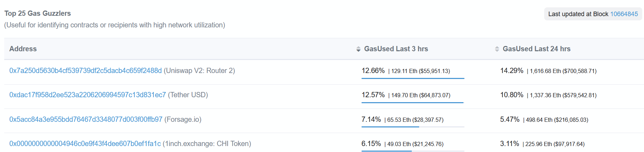The image size is (644, 152).
Task: Sort by GasUsed Last 3 hrs arrow icon
Action: pos(358,49)
